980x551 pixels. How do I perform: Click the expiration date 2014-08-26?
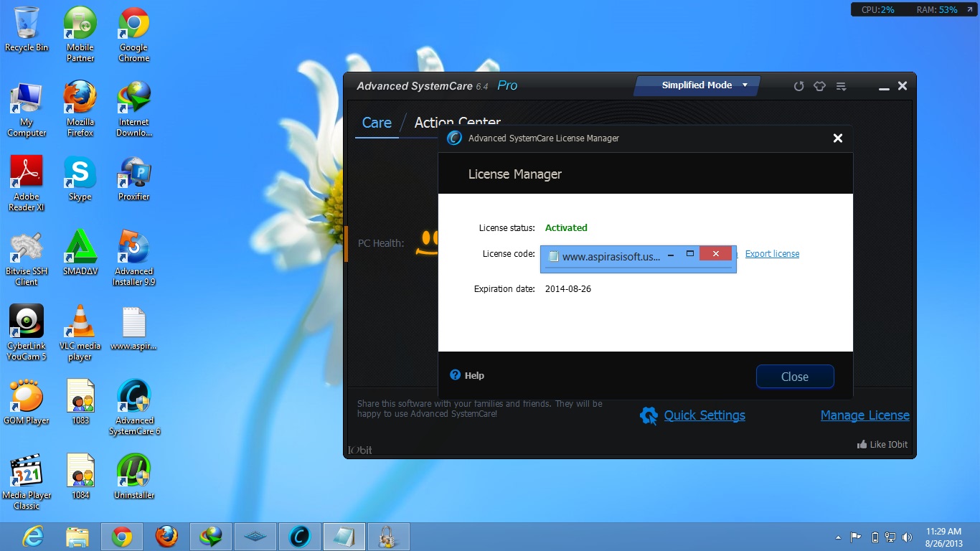[x=568, y=289]
